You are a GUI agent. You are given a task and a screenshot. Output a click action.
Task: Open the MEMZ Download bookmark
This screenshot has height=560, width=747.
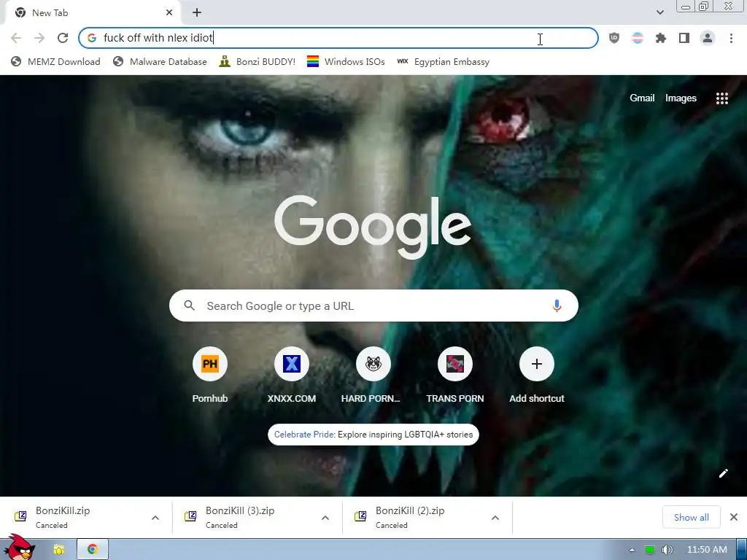(55, 62)
